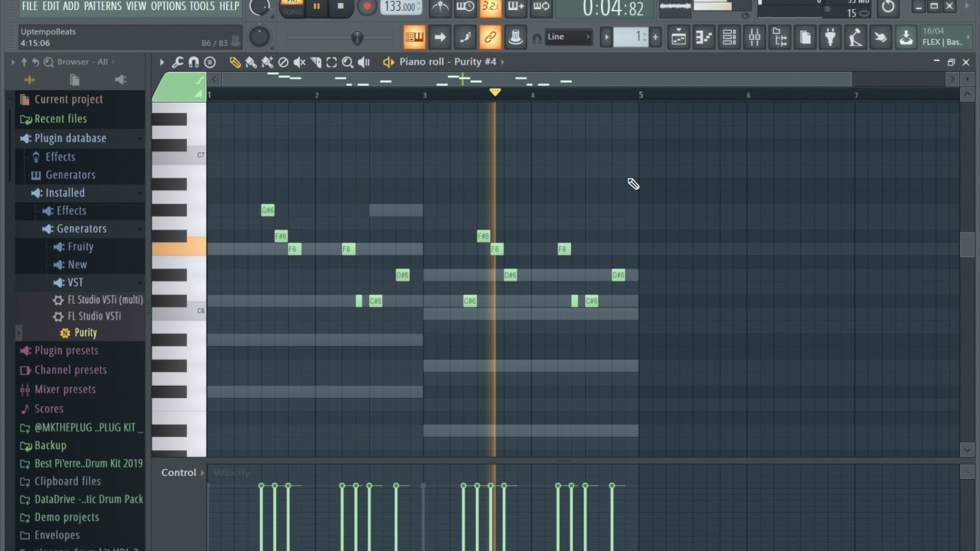Collapse the VST folder
This screenshot has height=551, width=980.
(x=75, y=282)
